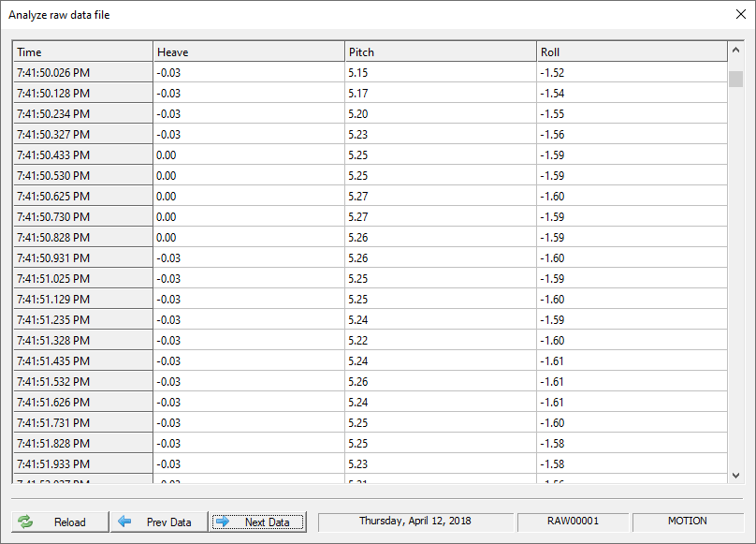This screenshot has width=756, height=544.
Task: Click Roll cell in 7:41:51.435 PM row
Action: coord(632,361)
